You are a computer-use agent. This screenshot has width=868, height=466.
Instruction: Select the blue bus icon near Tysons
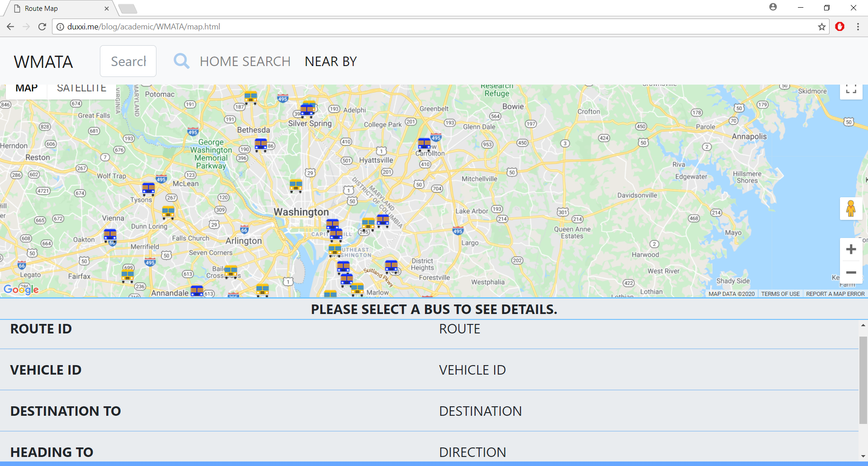tap(148, 189)
